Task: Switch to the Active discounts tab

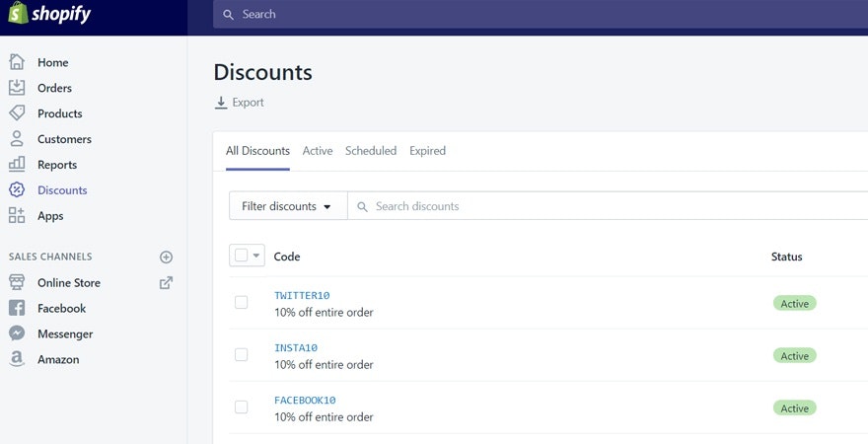Action: coord(318,151)
